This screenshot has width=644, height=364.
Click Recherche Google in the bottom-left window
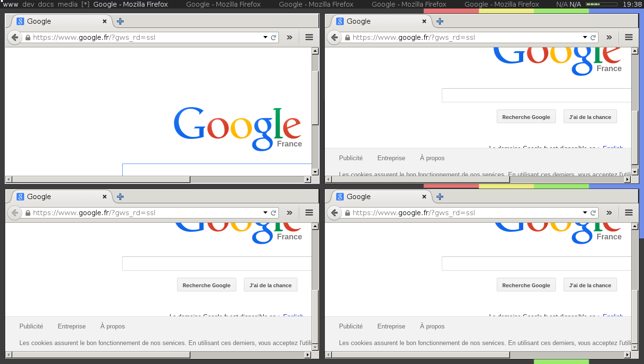206,285
